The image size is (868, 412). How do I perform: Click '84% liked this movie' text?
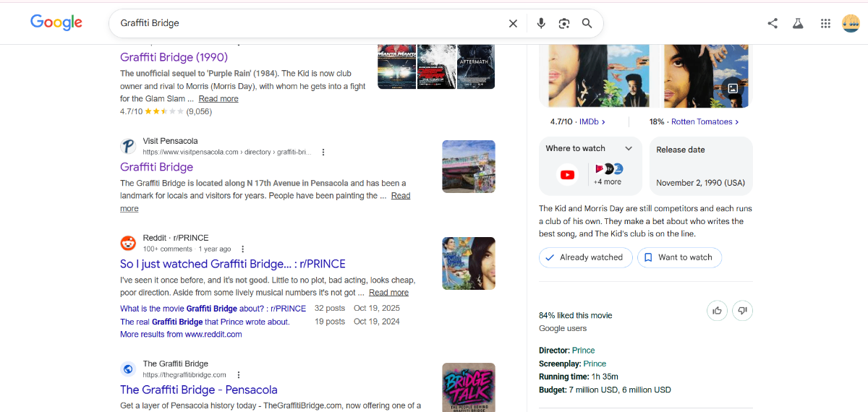576,315
